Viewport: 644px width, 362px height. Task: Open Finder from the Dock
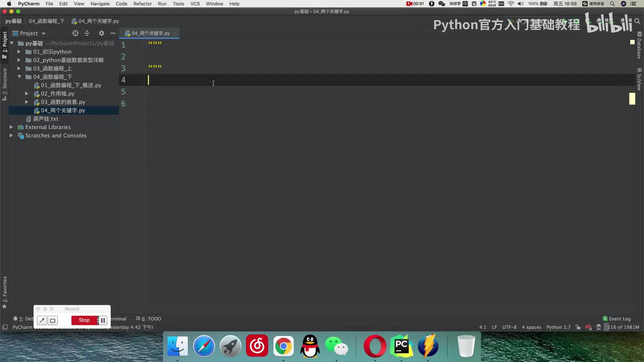(178, 346)
